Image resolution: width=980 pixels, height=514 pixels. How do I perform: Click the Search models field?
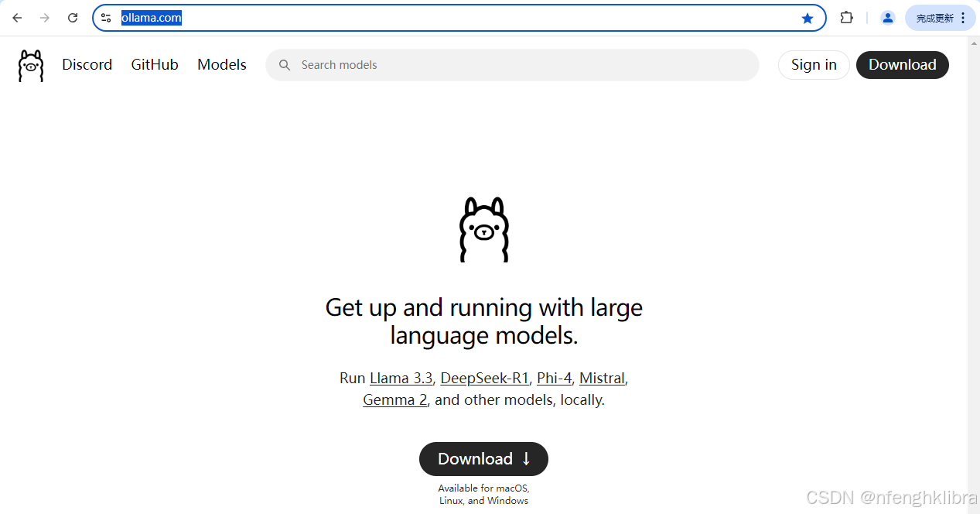(x=518, y=65)
